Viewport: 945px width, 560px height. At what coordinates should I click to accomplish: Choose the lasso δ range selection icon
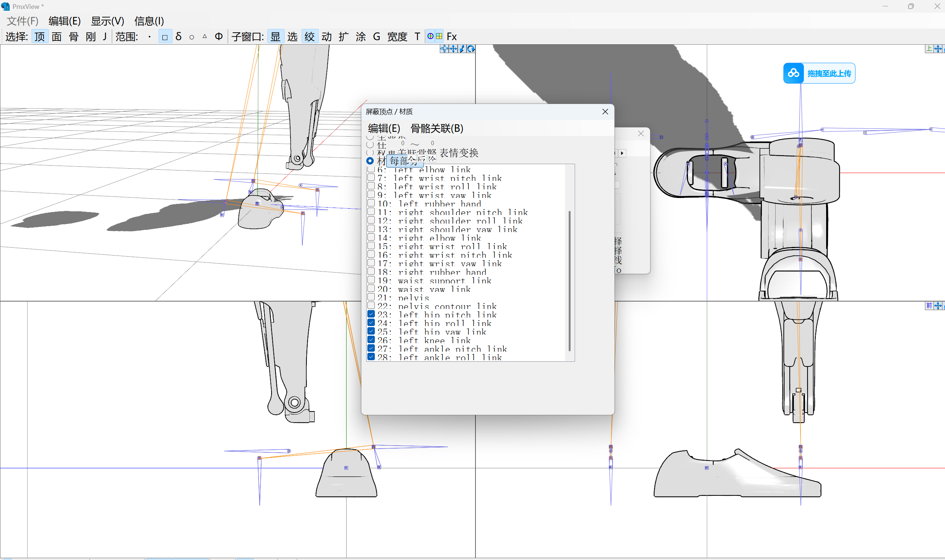179,37
